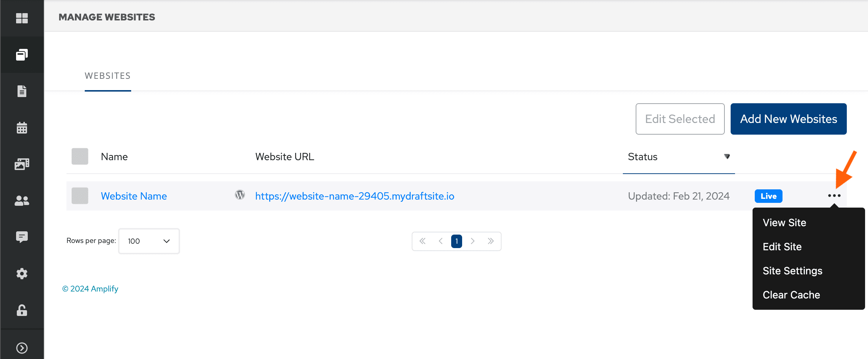Check the Website Name row checkbox
Image resolution: width=868 pixels, height=359 pixels.
tap(80, 196)
